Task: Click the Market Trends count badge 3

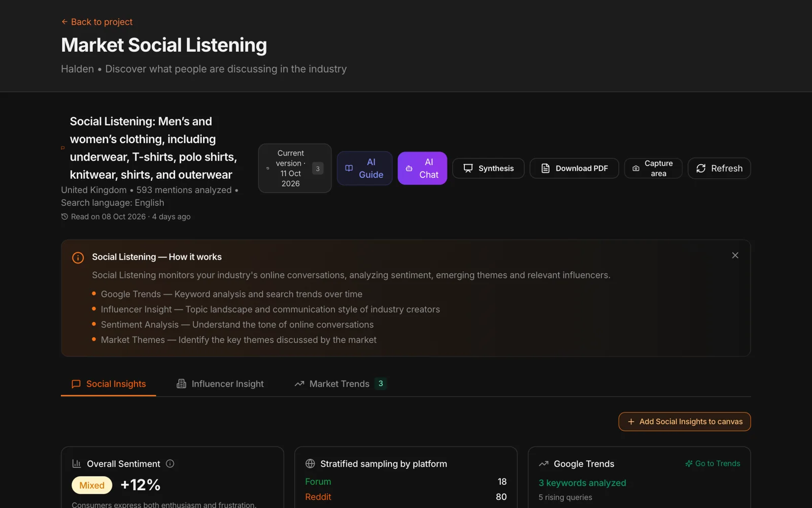Action: point(381,384)
